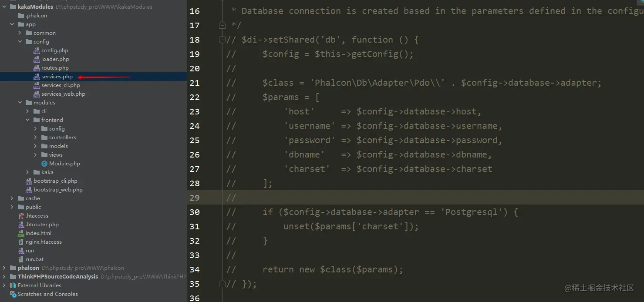Expand ThinkPHPSourceCodeAnalysis project
This screenshot has width=644, height=302.
point(4,277)
